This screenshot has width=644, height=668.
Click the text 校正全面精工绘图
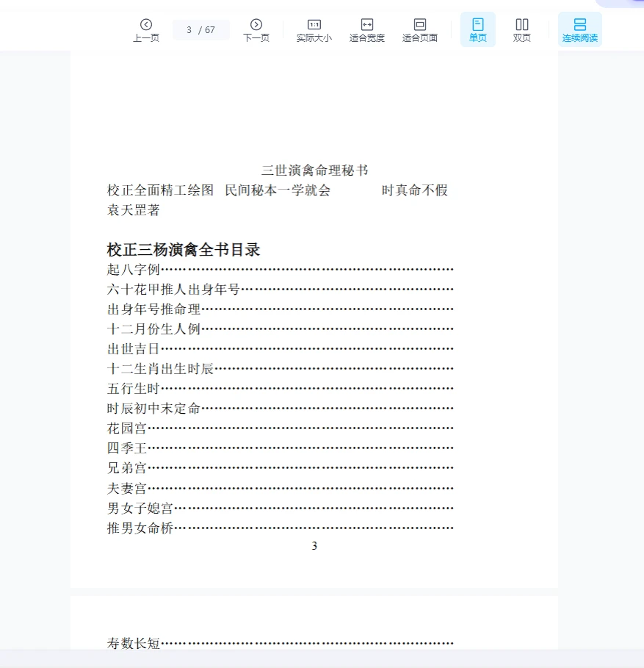[x=160, y=190]
